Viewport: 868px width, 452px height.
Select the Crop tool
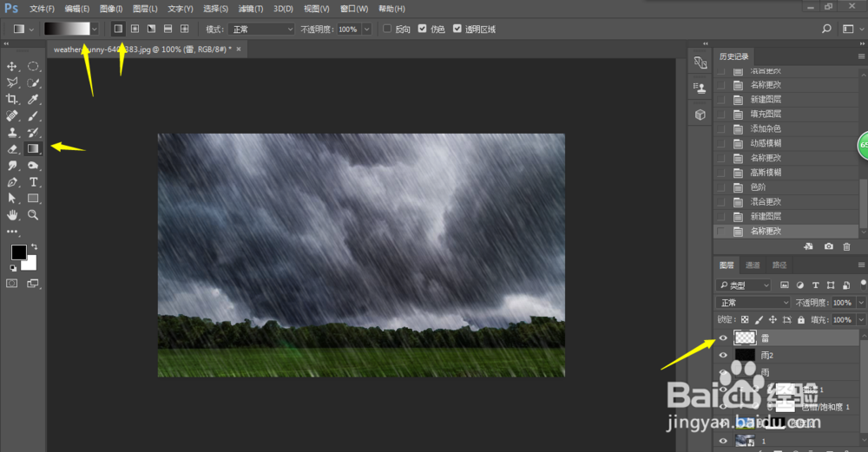pyautogui.click(x=11, y=100)
